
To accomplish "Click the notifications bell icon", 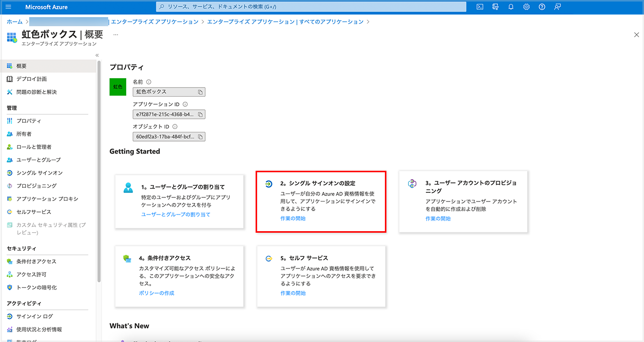I will pos(511,7).
